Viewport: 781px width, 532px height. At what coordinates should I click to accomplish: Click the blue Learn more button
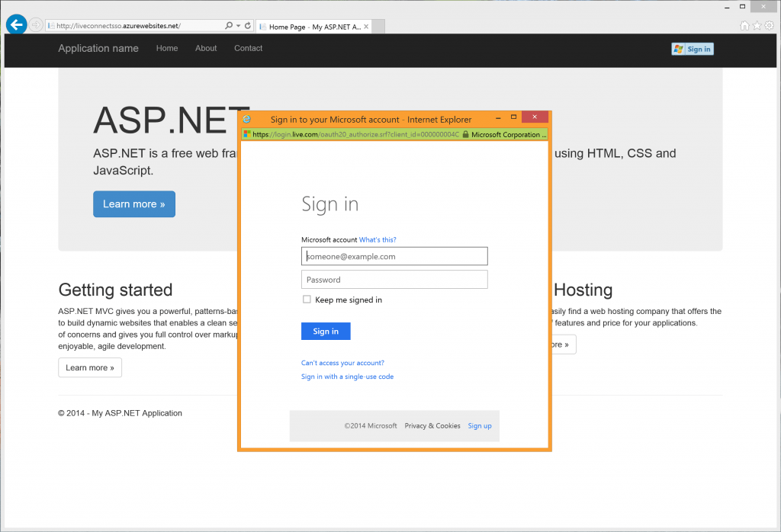tap(134, 204)
